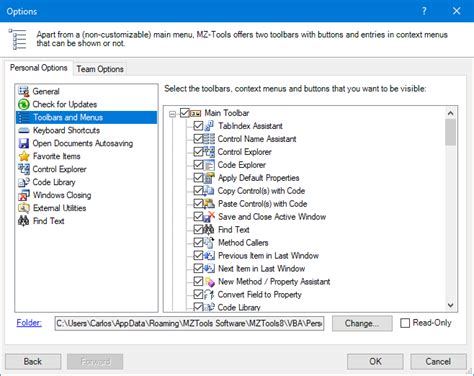Click the TabIndex Assistant icon in tree
Viewport: 474px width, 376px height.
point(209,126)
